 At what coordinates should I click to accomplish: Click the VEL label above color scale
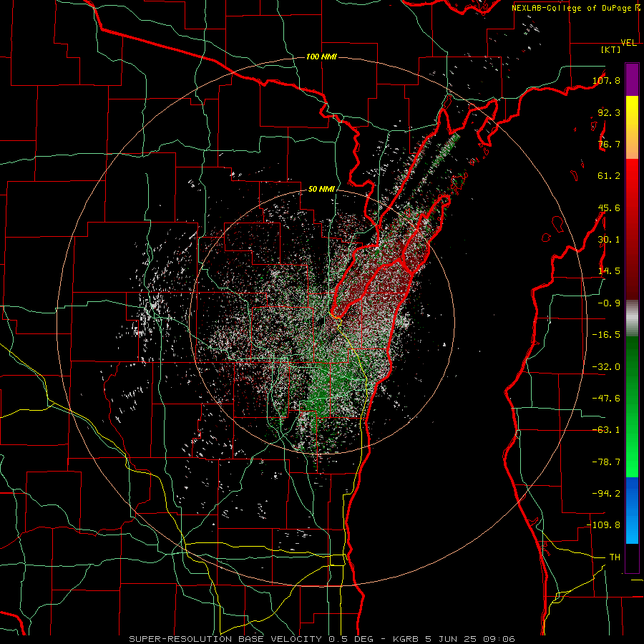point(629,43)
